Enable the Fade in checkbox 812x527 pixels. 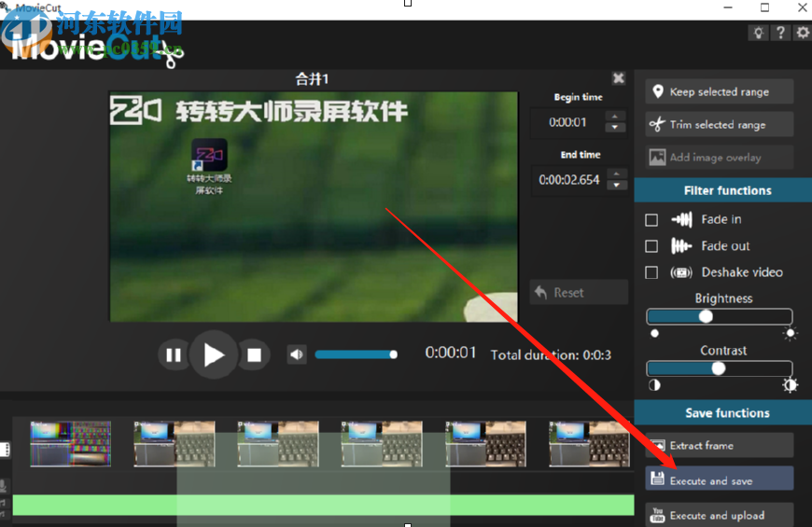[651, 220]
